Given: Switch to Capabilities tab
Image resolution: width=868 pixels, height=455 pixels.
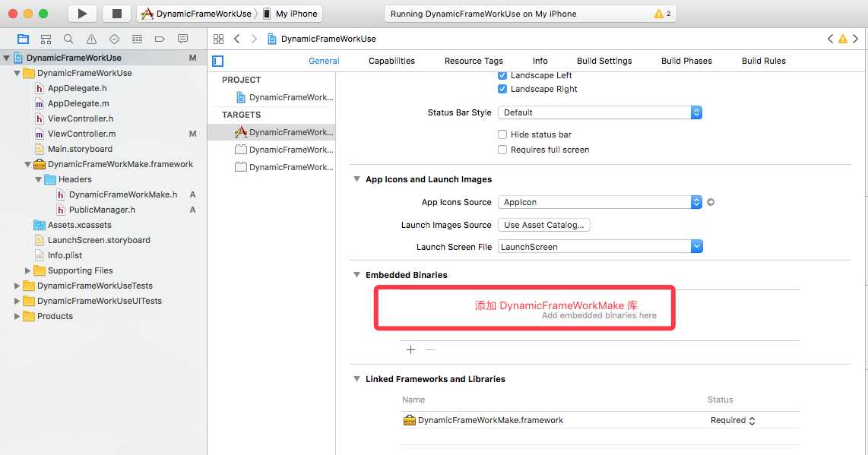Looking at the screenshot, I should click(391, 61).
